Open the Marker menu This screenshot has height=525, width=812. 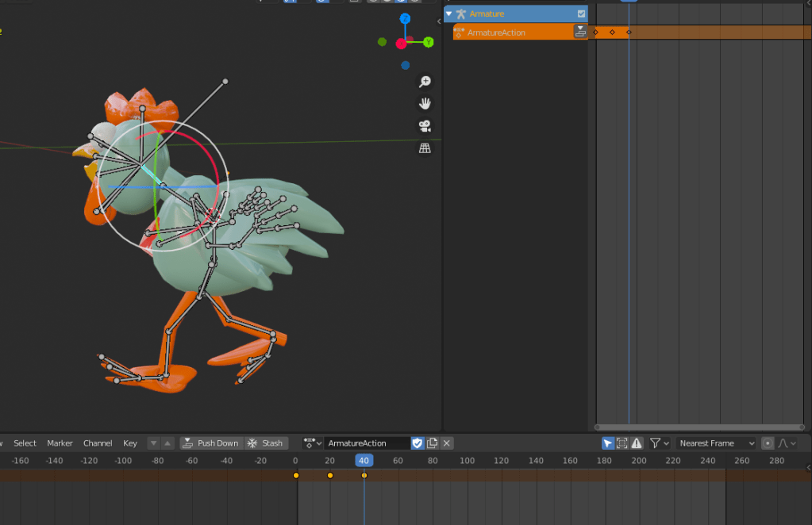[60, 443]
